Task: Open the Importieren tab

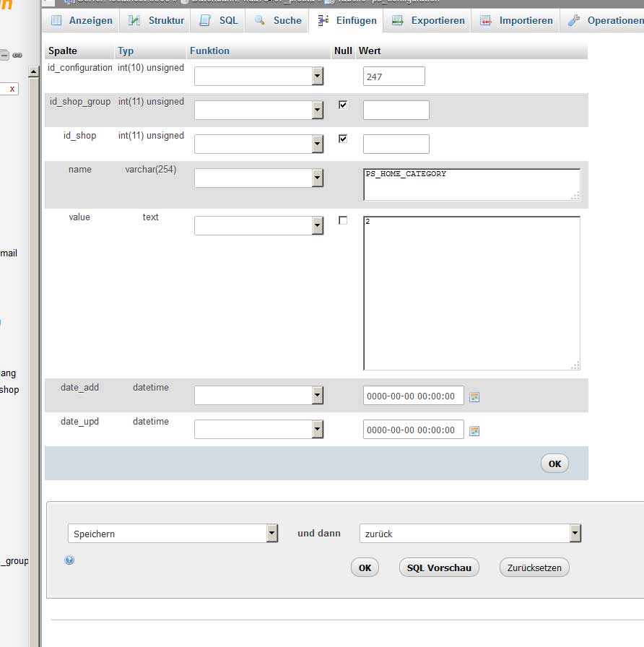Action: pos(515,21)
